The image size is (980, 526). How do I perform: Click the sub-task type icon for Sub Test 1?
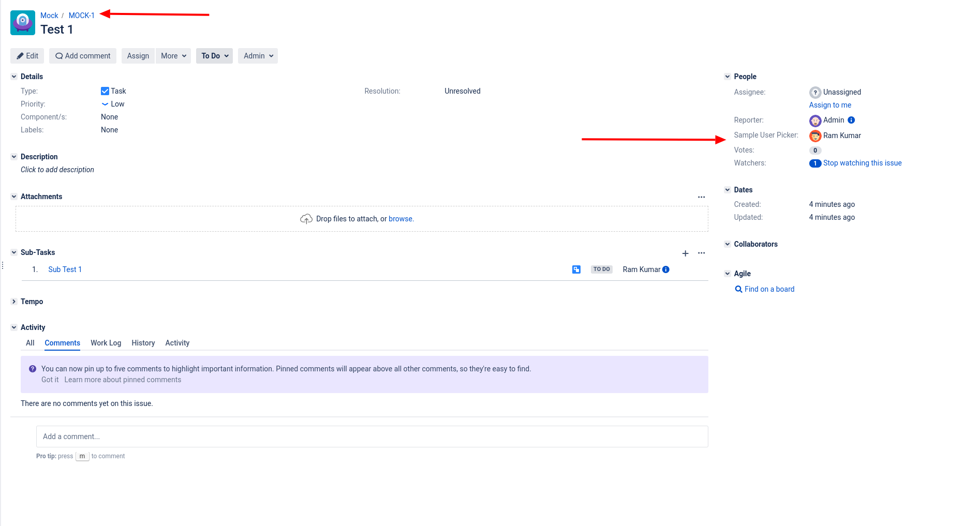click(x=576, y=269)
